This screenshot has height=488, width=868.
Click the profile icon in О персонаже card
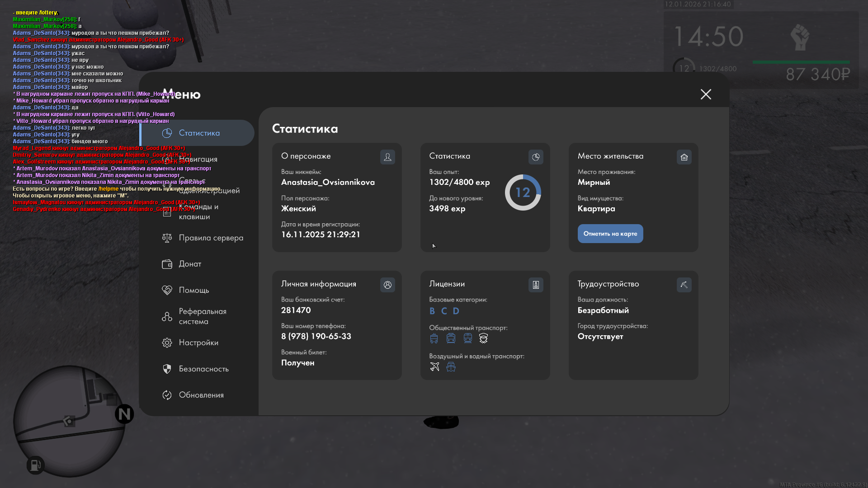[x=387, y=157]
